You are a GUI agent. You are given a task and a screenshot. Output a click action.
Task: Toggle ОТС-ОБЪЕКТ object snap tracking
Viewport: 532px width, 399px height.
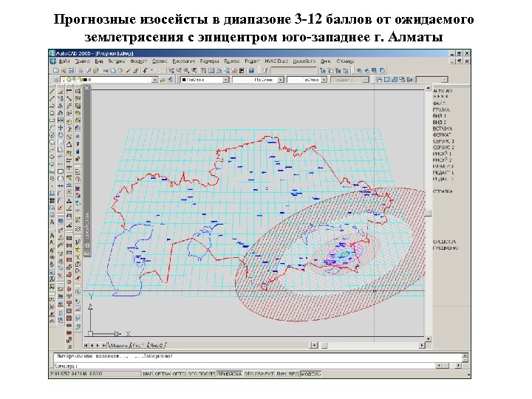pyautogui.click(x=259, y=374)
